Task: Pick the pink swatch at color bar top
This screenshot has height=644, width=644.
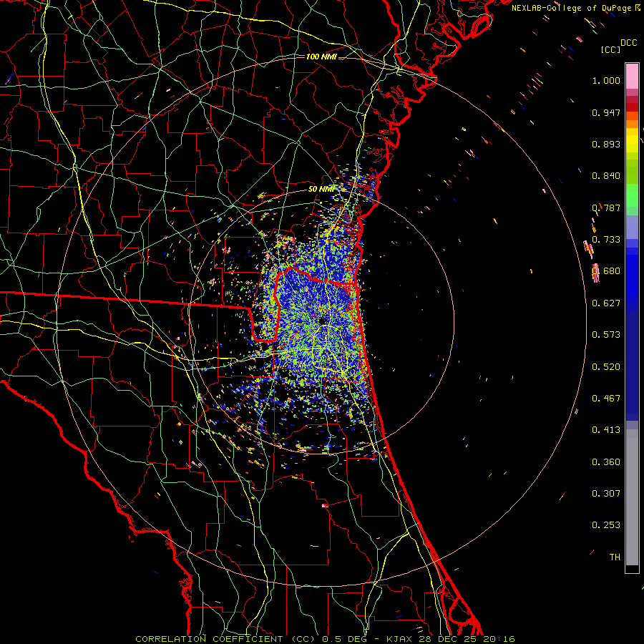Action: click(632, 76)
